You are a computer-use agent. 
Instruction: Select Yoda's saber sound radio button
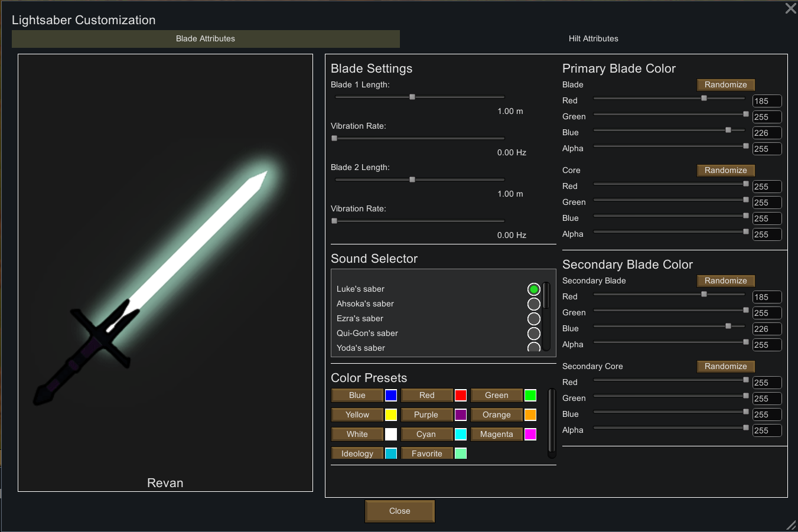point(534,347)
